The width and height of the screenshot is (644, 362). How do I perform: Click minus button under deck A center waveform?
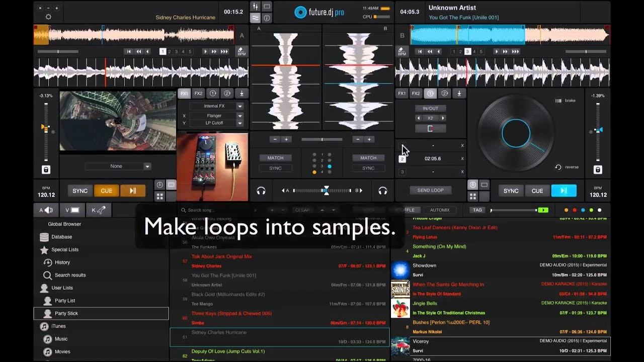tap(275, 139)
